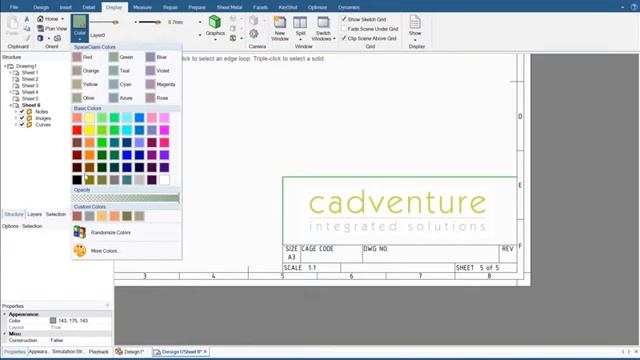Click the Randomize Colors icon
Screen dimensions: 640x360
click(x=80, y=232)
